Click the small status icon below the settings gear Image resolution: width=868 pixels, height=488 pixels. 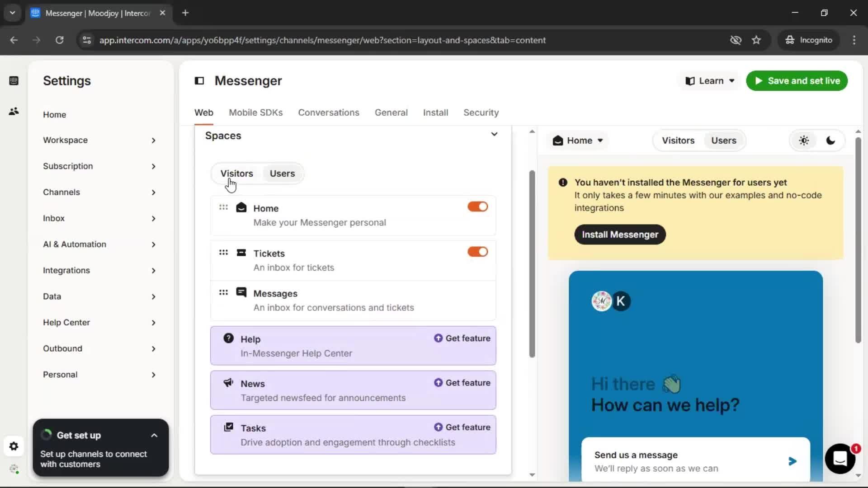(14, 469)
